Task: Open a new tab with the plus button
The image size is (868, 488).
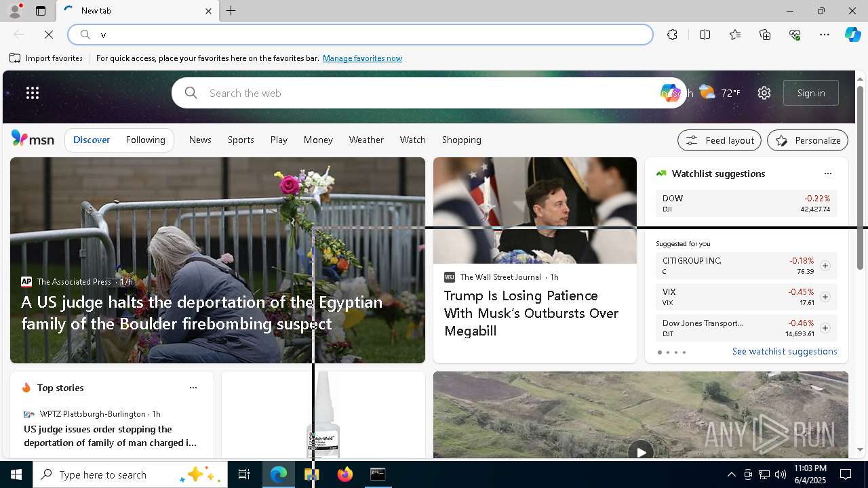Action: (231, 11)
